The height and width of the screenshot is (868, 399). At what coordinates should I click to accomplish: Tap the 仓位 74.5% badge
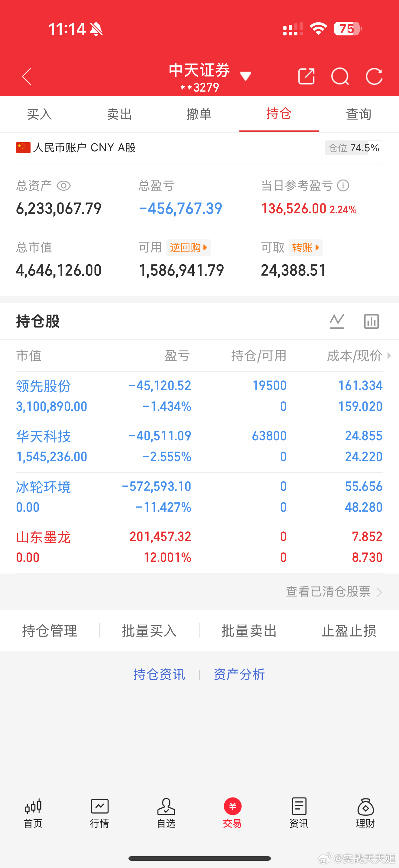coord(354,148)
